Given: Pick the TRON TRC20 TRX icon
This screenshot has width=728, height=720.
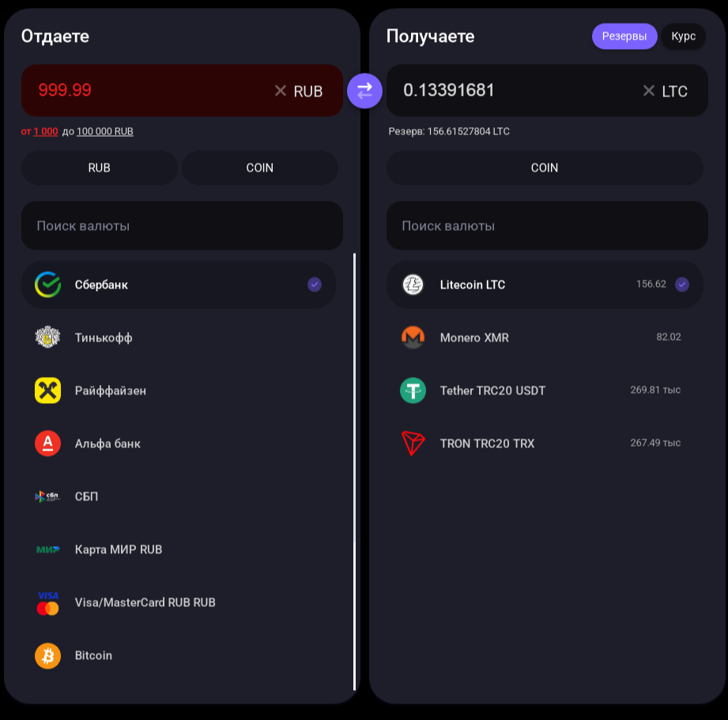Looking at the screenshot, I should tap(413, 443).
